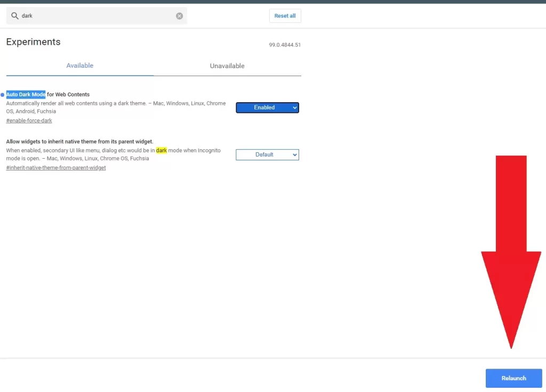Click the search magnifier icon
The width and height of the screenshot is (546, 392).
point(14,15)
